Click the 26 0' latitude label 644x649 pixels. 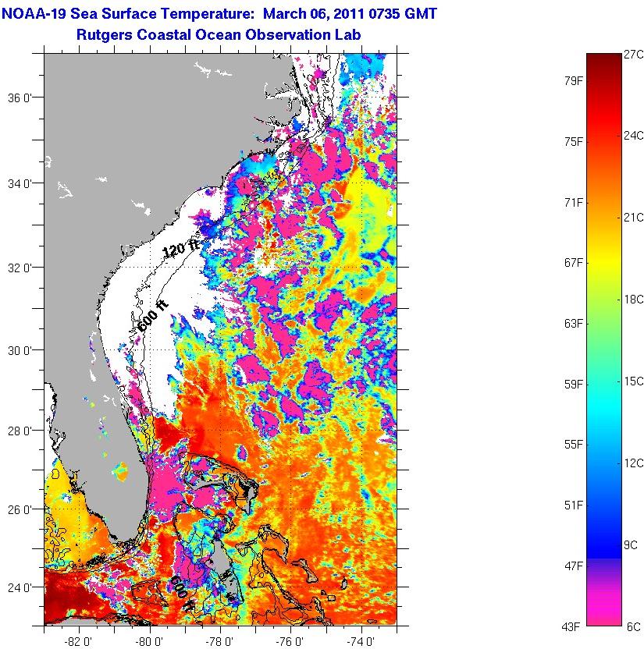click(x=20, y=509)
